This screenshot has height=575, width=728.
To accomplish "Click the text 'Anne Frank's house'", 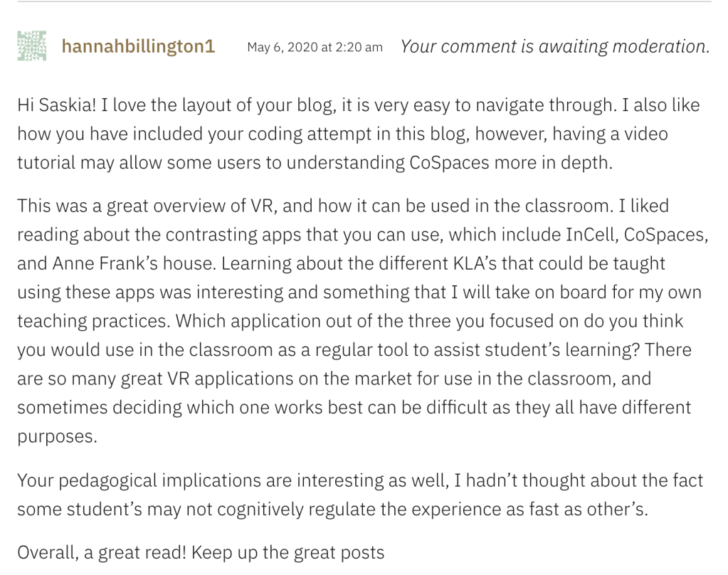I will (x=132, y=263).
